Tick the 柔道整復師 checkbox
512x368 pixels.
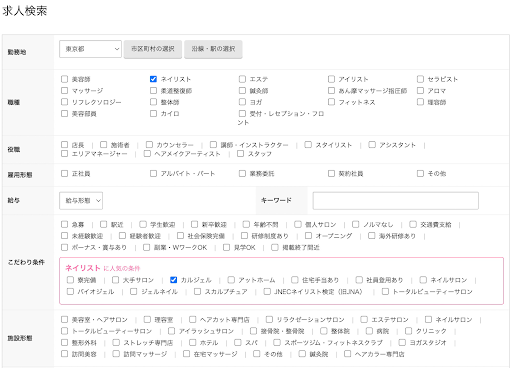click(x=153, y=90)
